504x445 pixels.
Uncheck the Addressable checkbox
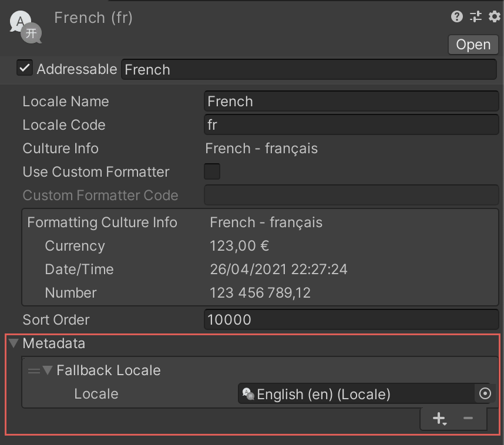pyautogui.click(x=24, y=69)
